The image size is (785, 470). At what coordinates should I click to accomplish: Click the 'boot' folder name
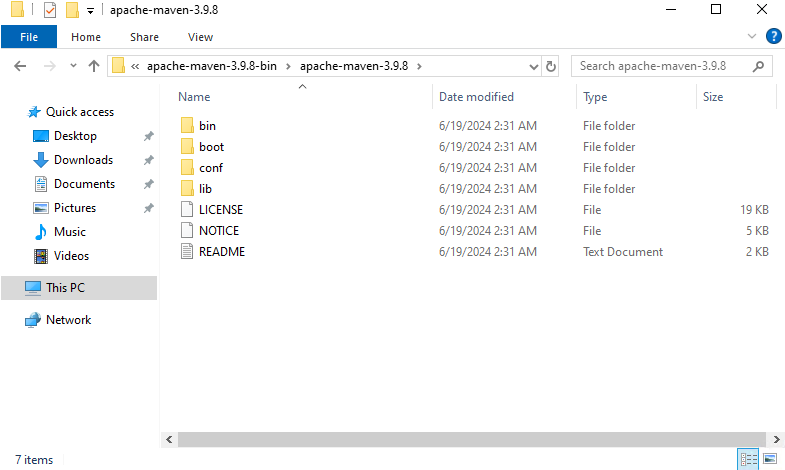[x=211, y=147]
